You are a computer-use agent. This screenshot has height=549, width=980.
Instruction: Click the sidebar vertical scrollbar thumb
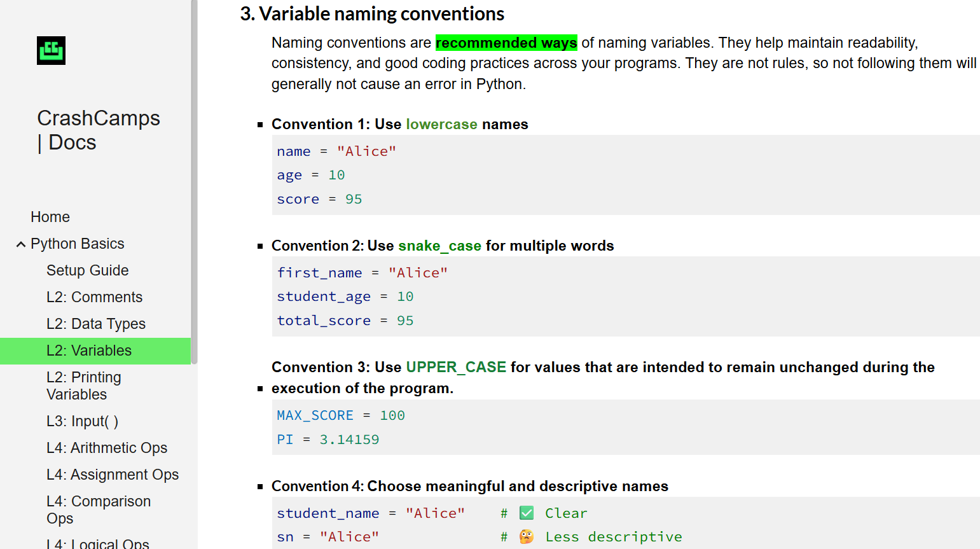pyautogui.click(x=194, y=181)
